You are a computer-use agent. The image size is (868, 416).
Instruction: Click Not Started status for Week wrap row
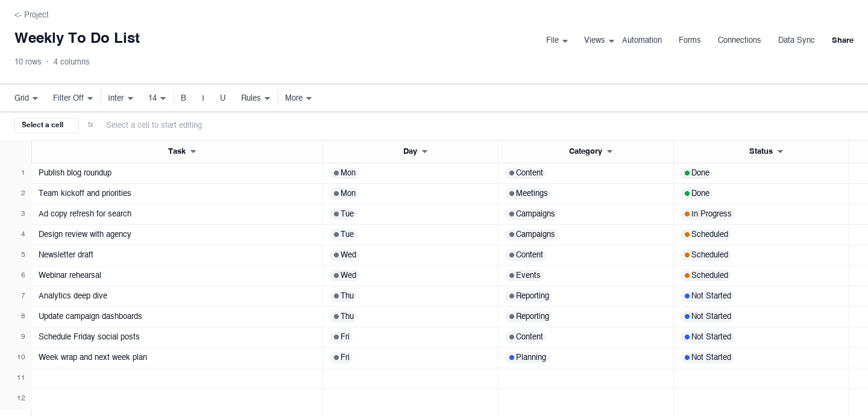coord(708,358)
